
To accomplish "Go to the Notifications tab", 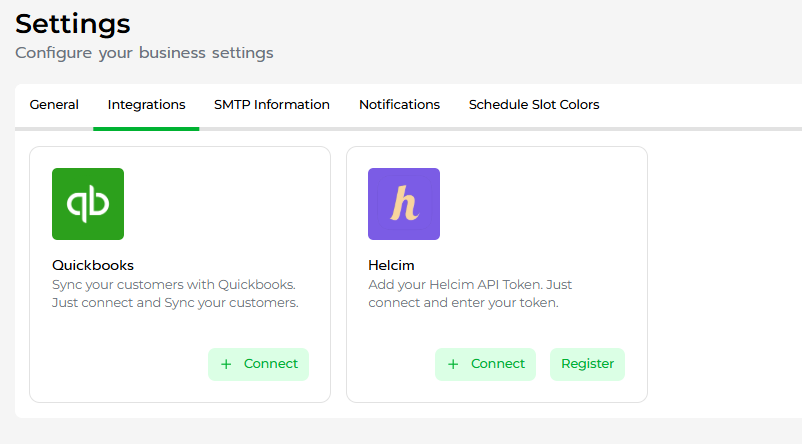I will 399,105.
